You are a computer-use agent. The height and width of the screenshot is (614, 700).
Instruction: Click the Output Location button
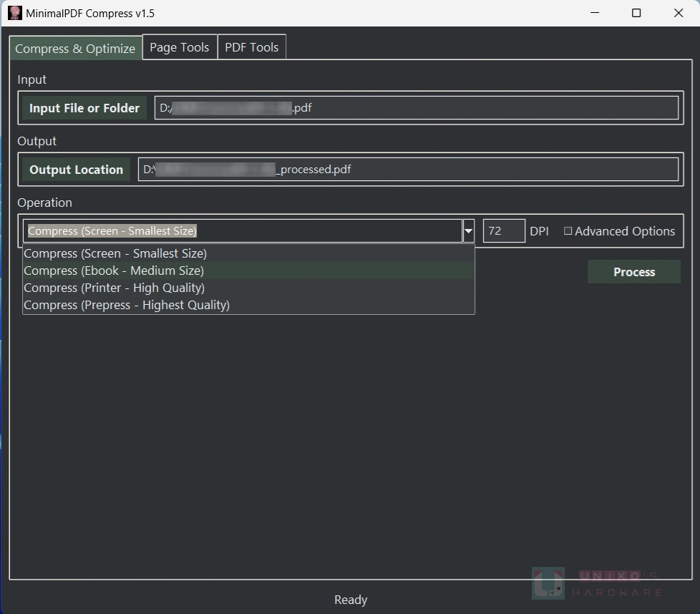[x=77, y=170]
